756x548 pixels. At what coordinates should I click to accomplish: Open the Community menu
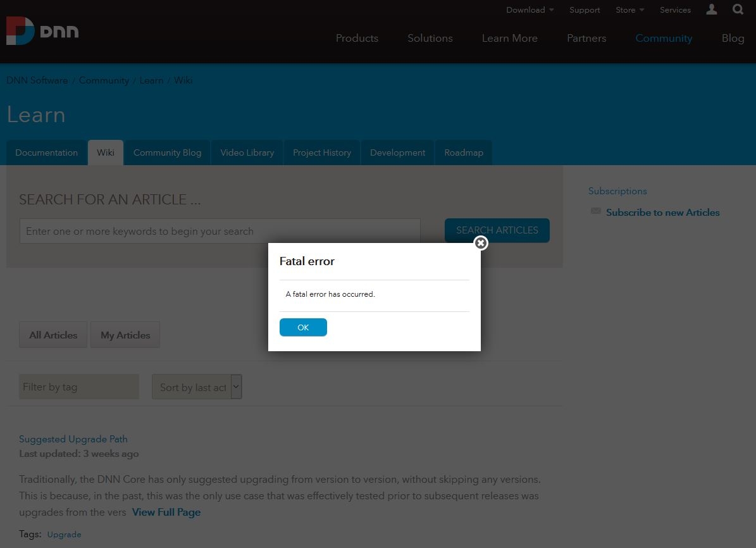[x=664, y=38]
